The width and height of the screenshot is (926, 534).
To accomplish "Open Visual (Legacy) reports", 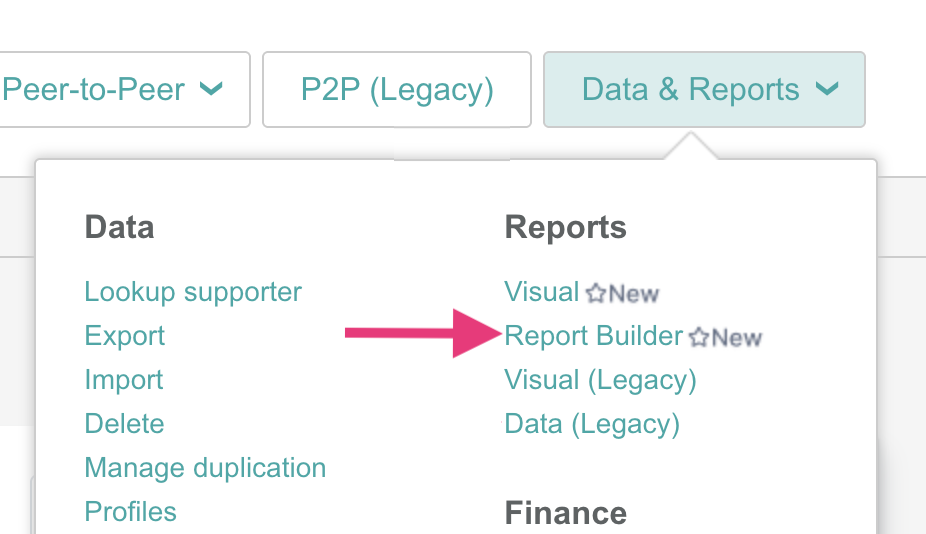I will pos(600,380).
